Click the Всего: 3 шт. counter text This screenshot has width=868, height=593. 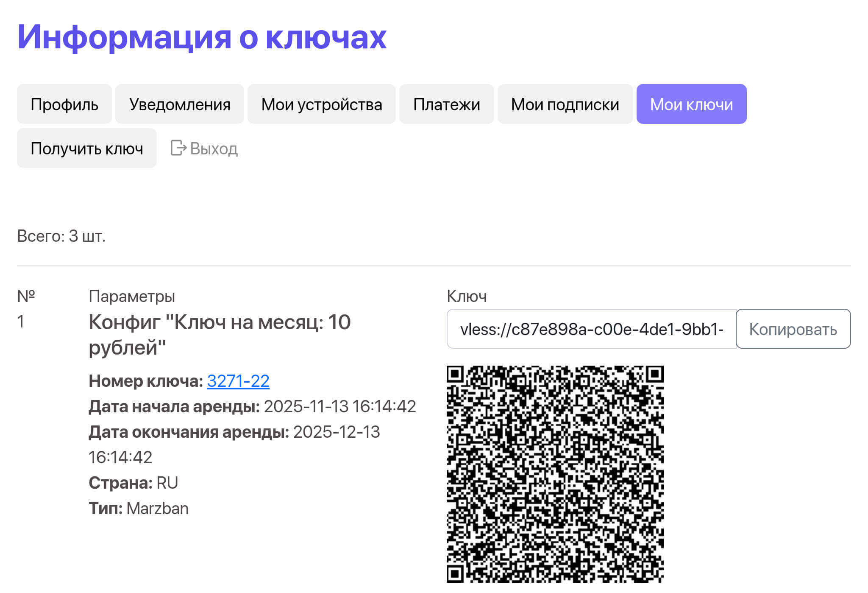point(61,236)
